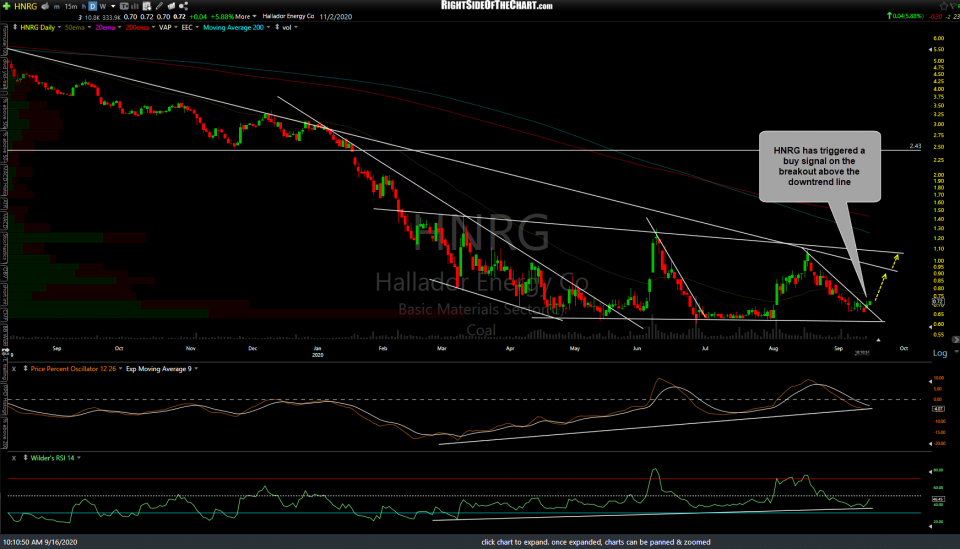Click the 10:10:50 AM 9/16/2020 timestamp
Screen dimensions: 960x549
(40, 542)
